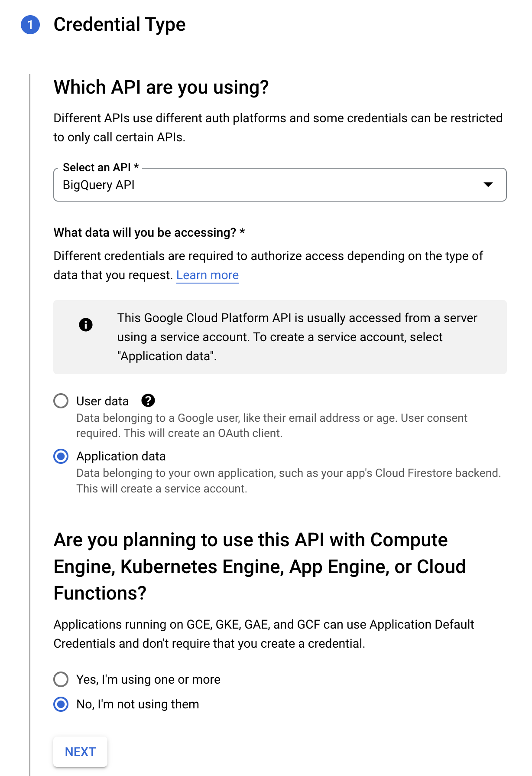This screenshot has height=776, width=532.
Task: Open the Learn more link
Action: point(208,275)
